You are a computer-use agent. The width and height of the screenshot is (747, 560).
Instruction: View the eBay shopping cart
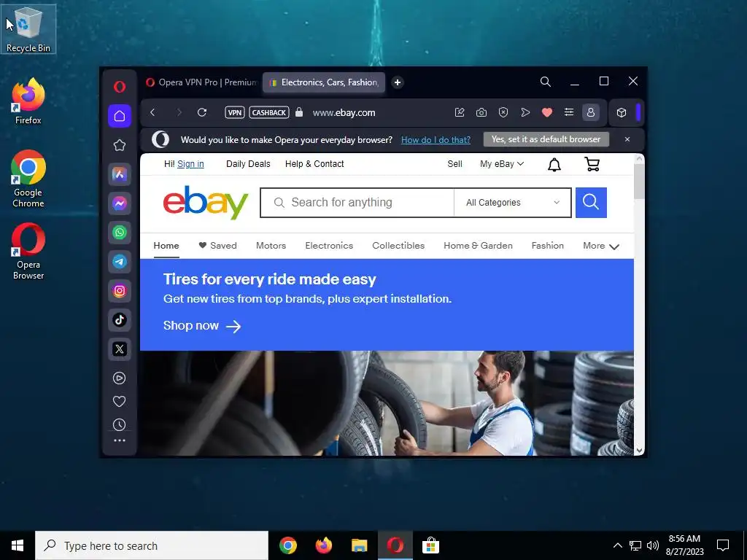[x=592, y=164]
